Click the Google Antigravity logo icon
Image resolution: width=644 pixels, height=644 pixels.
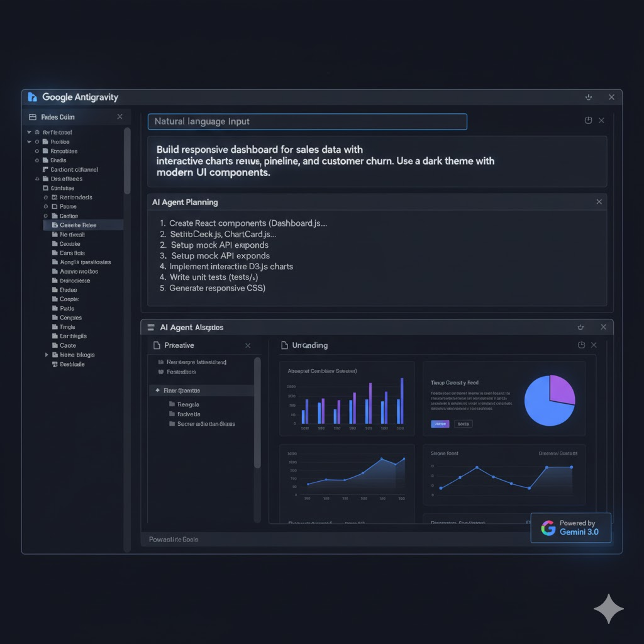33,97
